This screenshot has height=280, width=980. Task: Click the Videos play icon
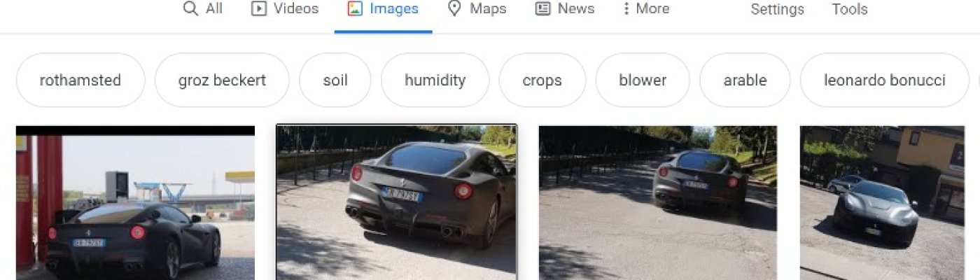(258, 9)
